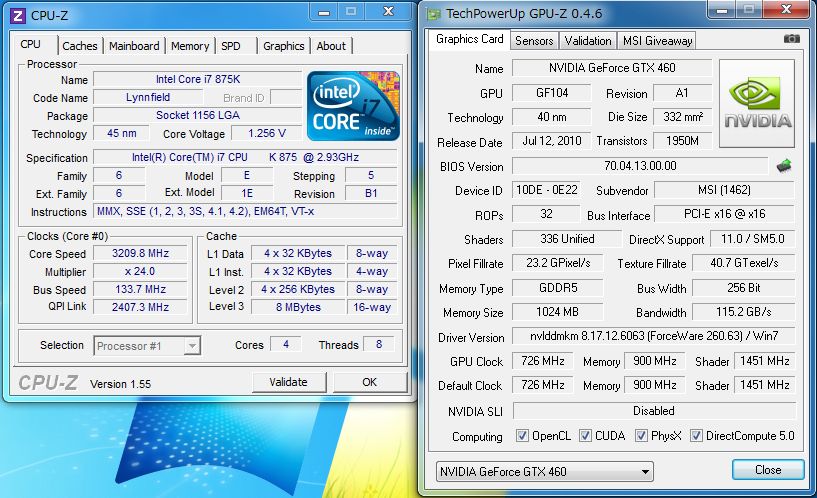This screenshot has height=498, width=817.
Task: Open the Mainboard tab
Action: [134, 46]
